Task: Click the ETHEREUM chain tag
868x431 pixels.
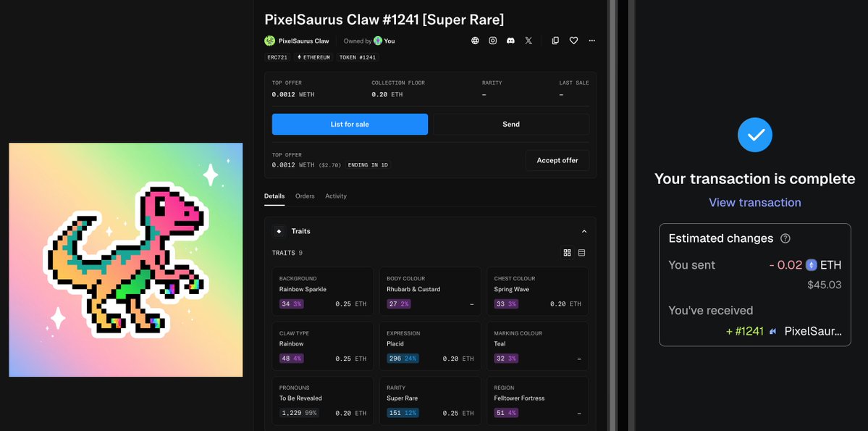Action: click(x=314, y=57)
